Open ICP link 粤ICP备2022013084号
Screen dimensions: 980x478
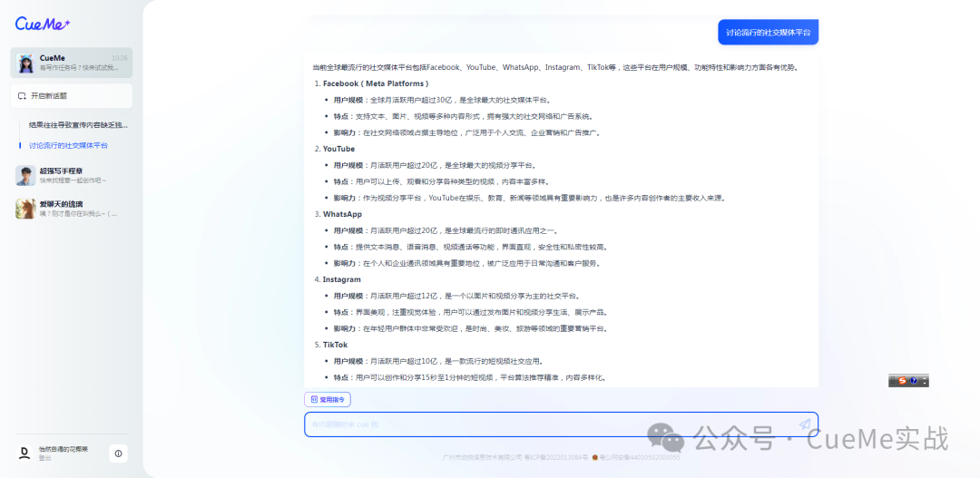pos(556,458)
